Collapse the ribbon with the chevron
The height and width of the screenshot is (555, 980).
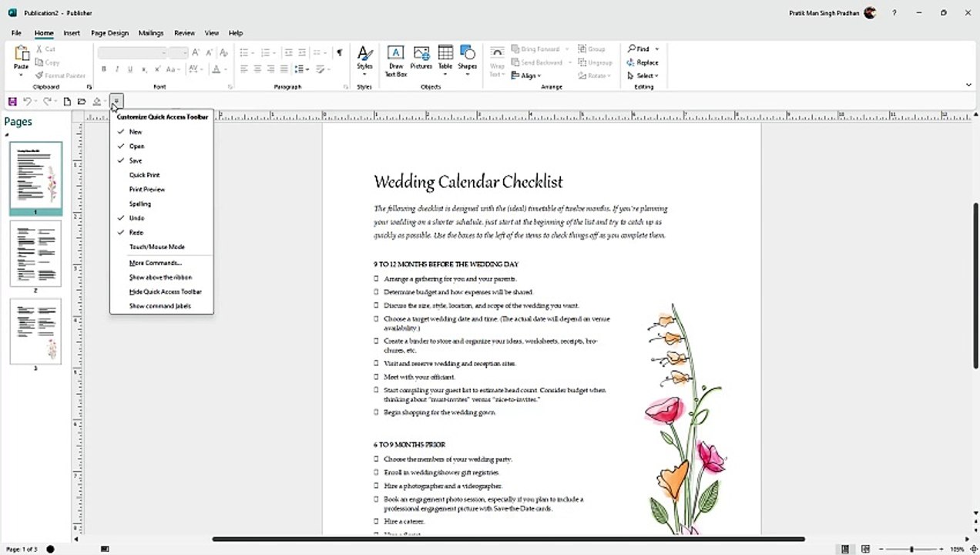[968, 85]
